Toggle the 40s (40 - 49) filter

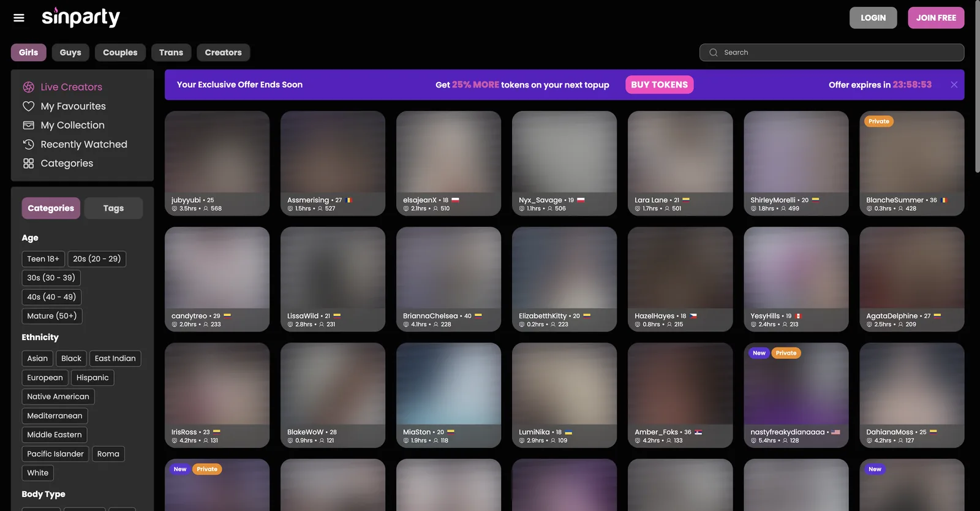pyautogui.click(x=51, y=297)
